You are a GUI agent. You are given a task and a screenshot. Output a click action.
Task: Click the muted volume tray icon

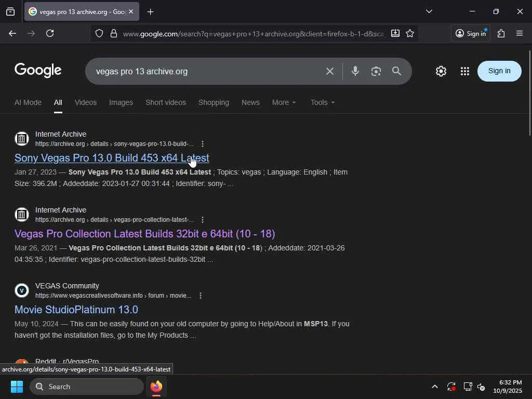click(481, 387)
